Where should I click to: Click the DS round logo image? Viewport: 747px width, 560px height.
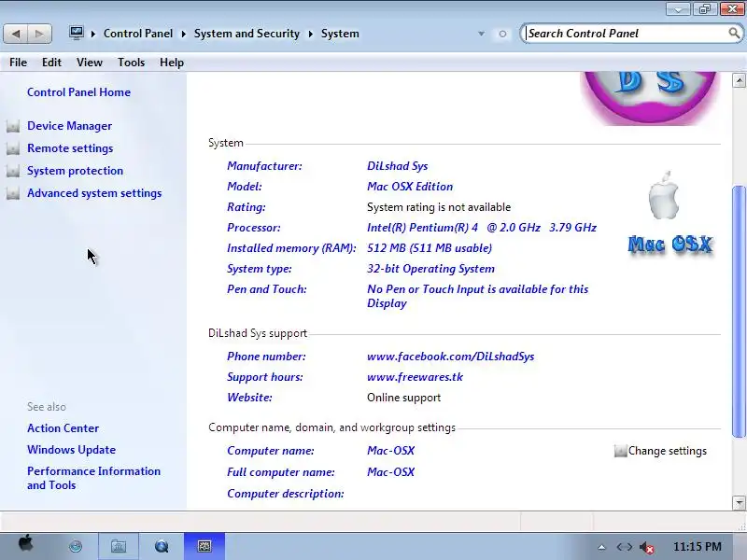click(x=650, y=98)
